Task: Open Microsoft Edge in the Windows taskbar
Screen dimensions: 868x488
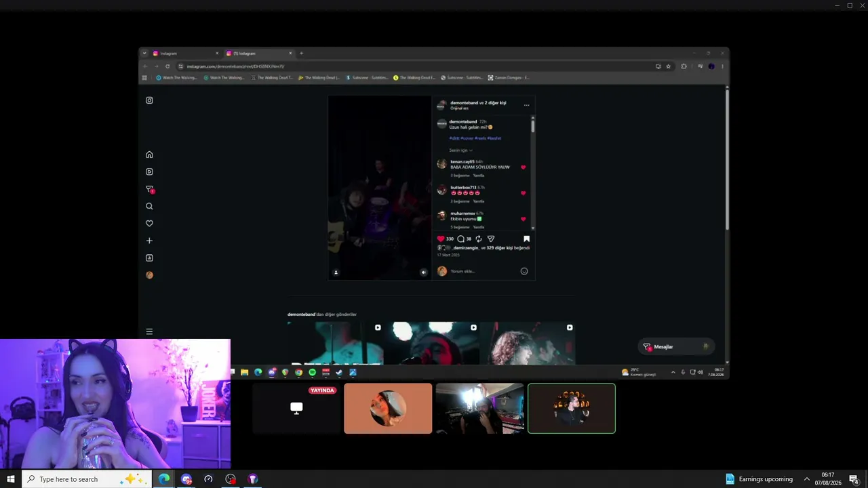Action: click(x=164, y=479)
